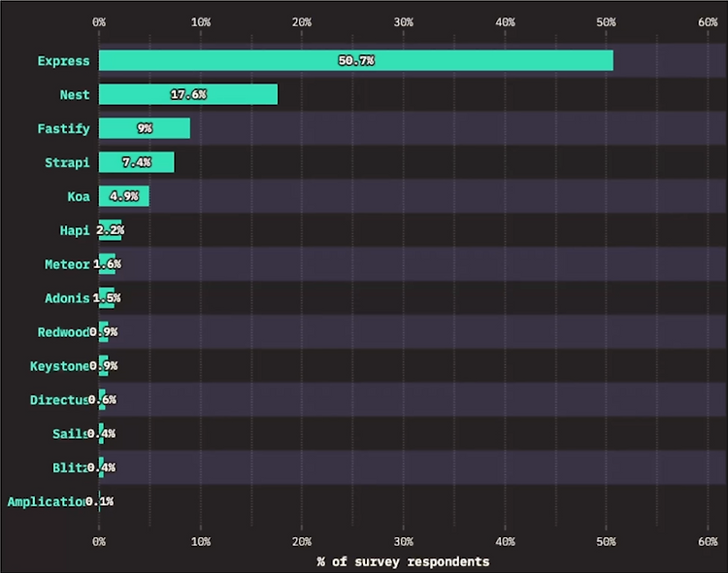
Task: Click the 0.4% value in Sails row
Action: tap(101, 433)
